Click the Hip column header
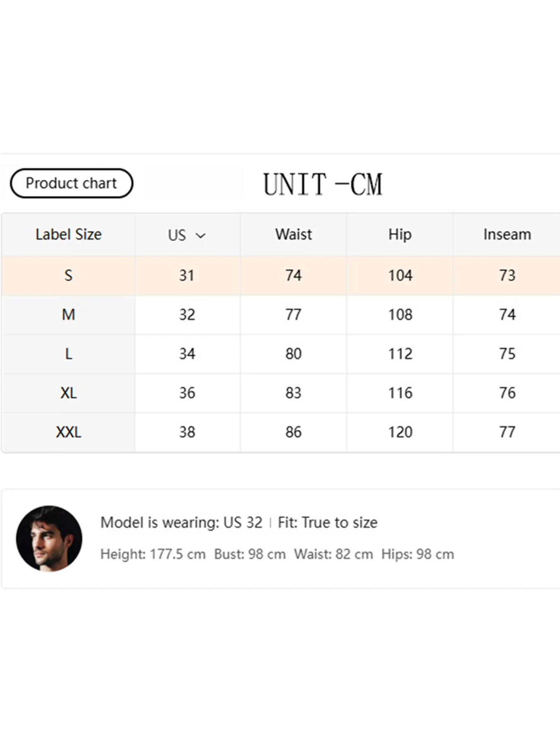This screenshot has width=560, height=747. click(x=400, y=234)
